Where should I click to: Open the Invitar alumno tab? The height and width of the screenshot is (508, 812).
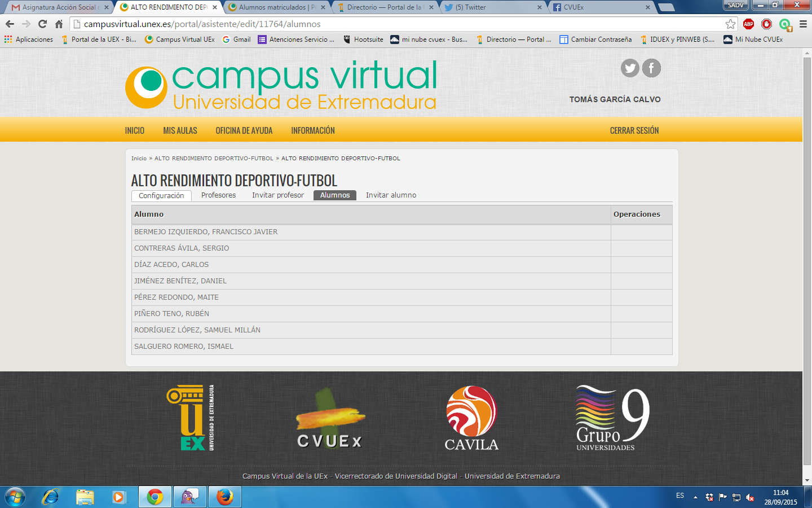click(391, 195)
